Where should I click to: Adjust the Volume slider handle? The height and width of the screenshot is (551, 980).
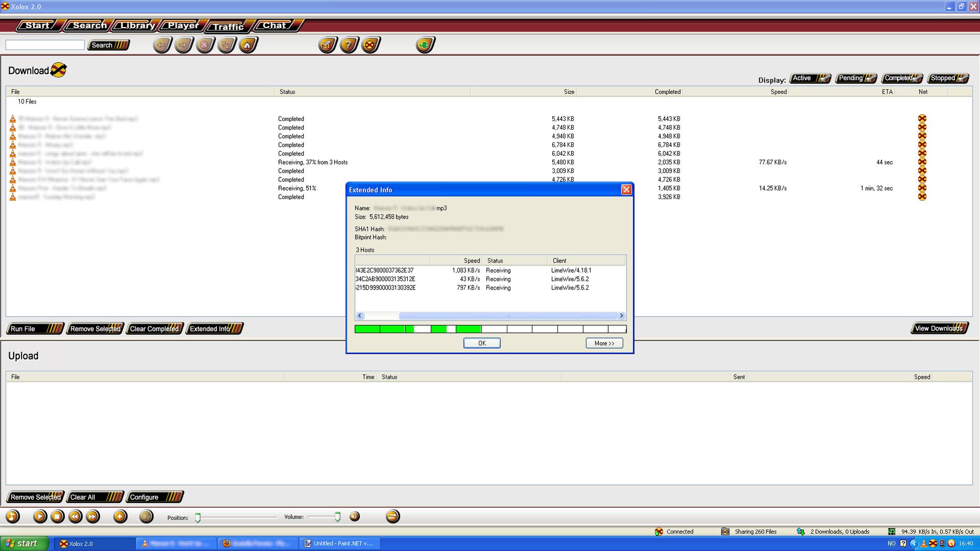click(337, 517)
